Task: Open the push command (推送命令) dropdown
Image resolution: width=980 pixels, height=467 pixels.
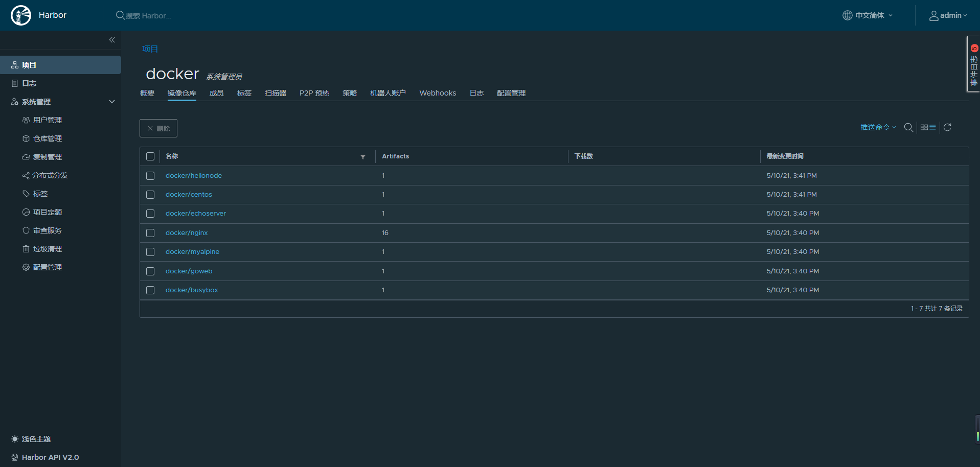Action: pos(877,128)
